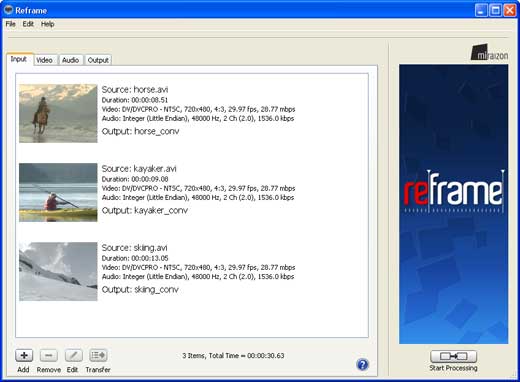The height and width of the screenshot is (382, 520).
Task: Click the "Output: skiing_conv" text
Action: 140,289
